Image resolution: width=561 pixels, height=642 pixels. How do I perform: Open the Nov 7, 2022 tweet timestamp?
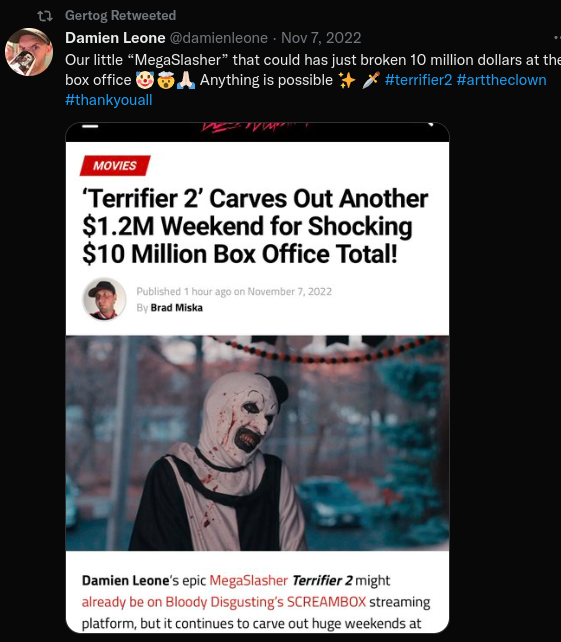coord(321,38)
